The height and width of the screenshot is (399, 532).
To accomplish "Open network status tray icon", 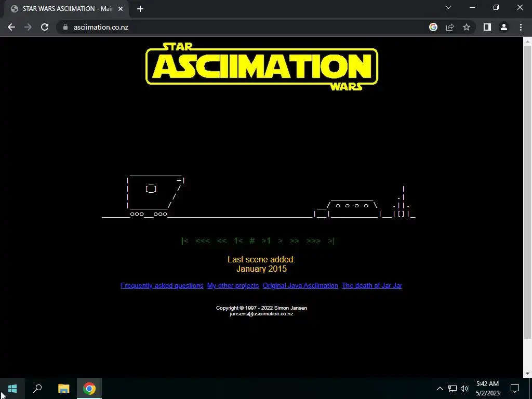I will 453,389.
